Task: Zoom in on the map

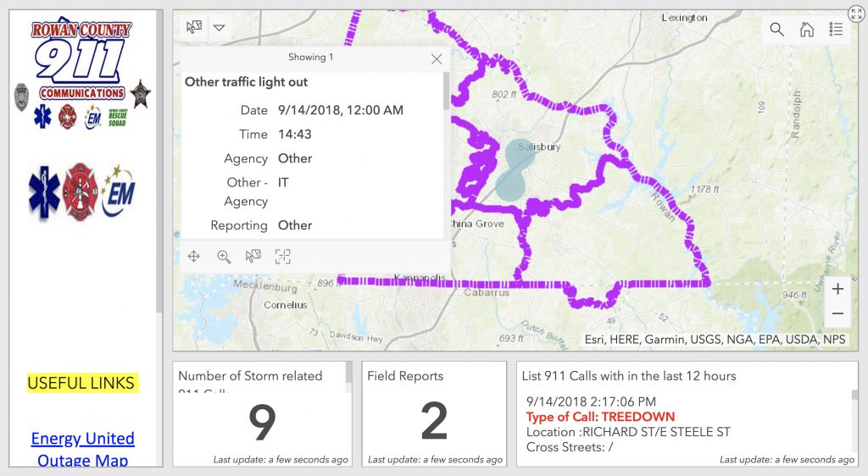Action: click(837, 289)
